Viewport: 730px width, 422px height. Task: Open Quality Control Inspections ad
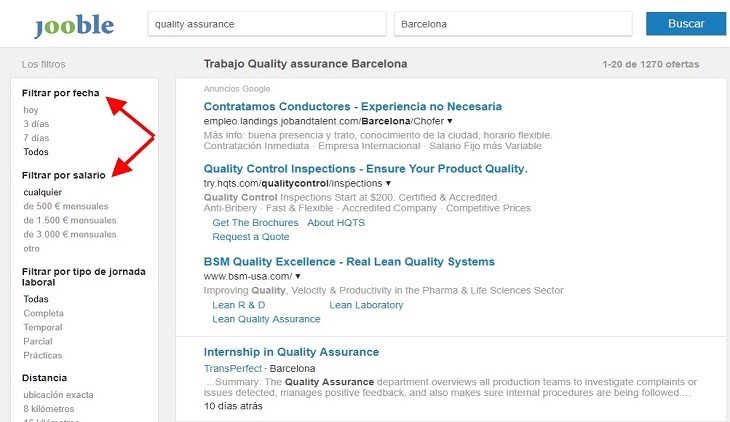[365, 169]
